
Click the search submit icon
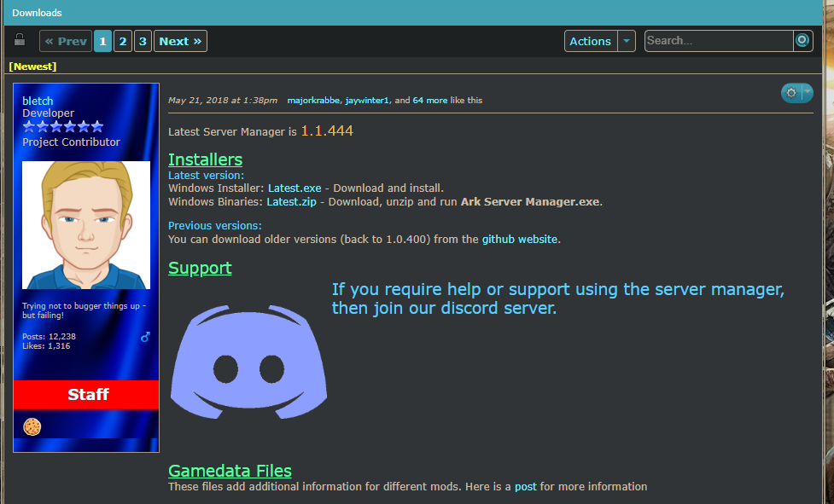[802, 40]
